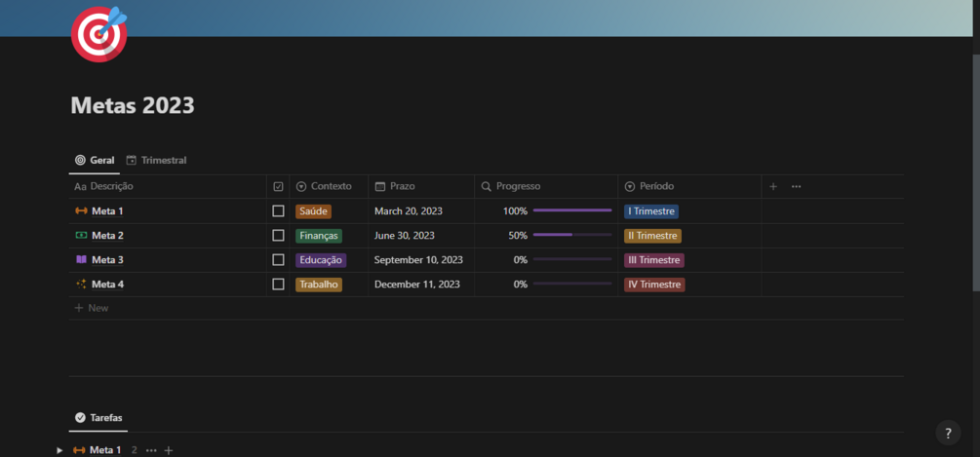Check the checkbox in the Meta 1 row
Image resolution: width=980 pixels, height=457 pixels.
(x=278, y=211)
